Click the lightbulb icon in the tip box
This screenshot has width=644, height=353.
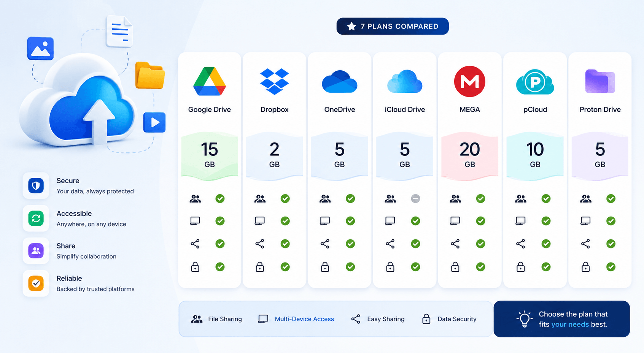click(524, 319)
